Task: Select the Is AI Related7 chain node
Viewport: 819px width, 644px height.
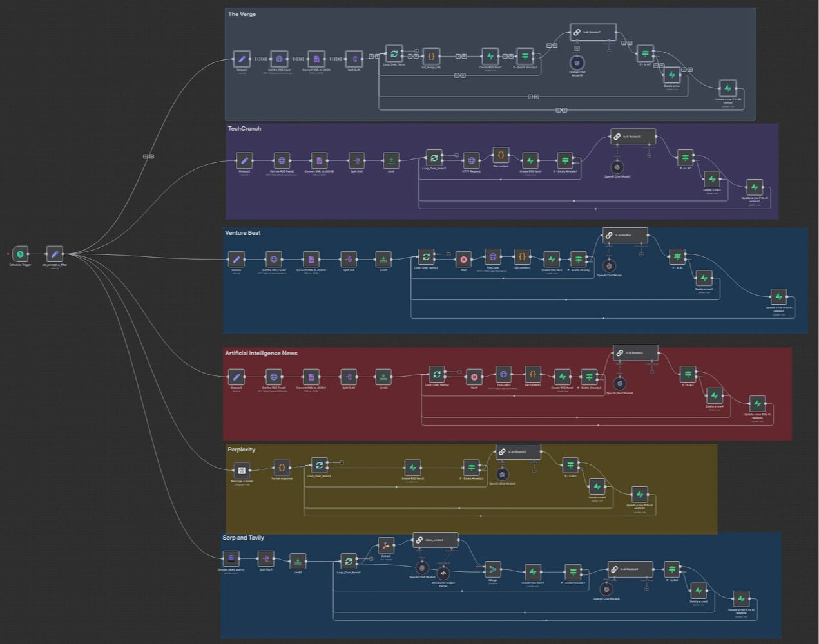Action: 593,32
